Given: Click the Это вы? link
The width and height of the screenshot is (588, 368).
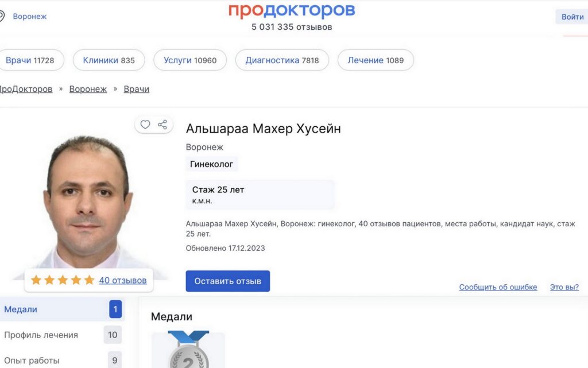Looking at the screenshot, I should tap(564, 287).
